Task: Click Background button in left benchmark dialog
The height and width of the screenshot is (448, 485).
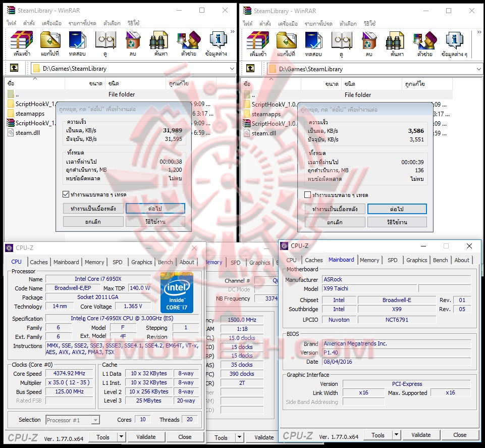Action: coord(93,209)
